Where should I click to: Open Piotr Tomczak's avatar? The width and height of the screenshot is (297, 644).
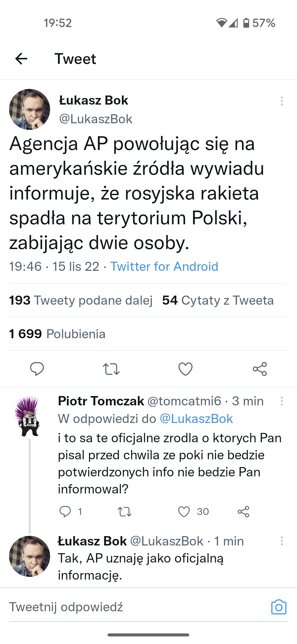pyautogui.click(x=28, y=416)
